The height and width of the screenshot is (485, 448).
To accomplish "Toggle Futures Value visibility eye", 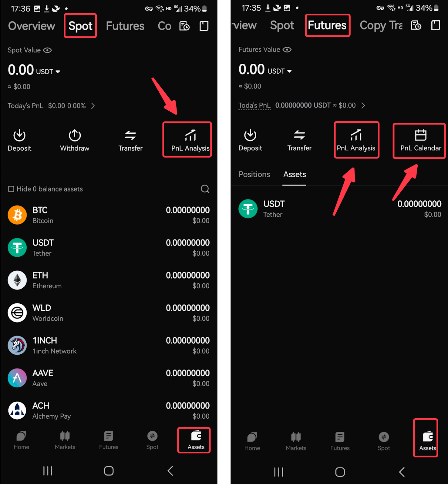I will pos(287,50).
